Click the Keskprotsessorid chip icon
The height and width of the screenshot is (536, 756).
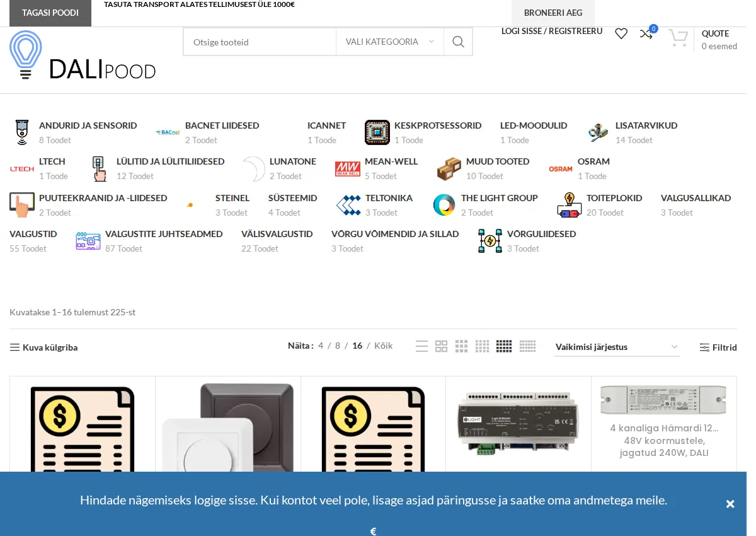377,132
